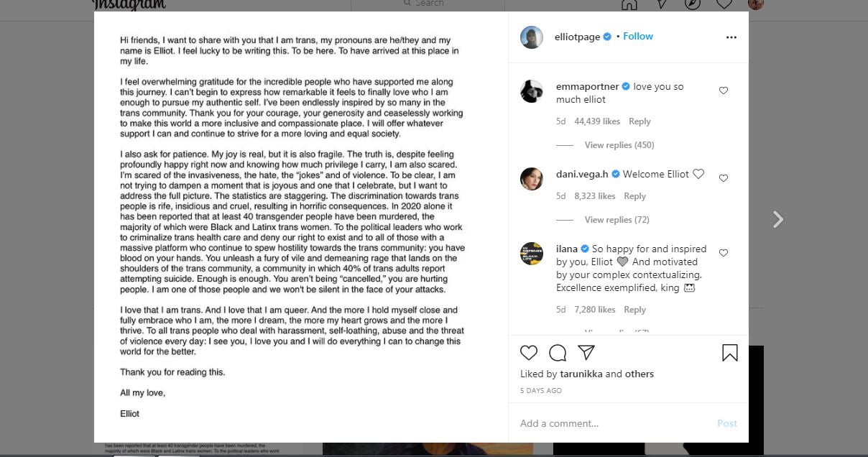Screen dimensions: 868x457
Task: Open elliotpage profile avatar
Action: click(532, 37)
